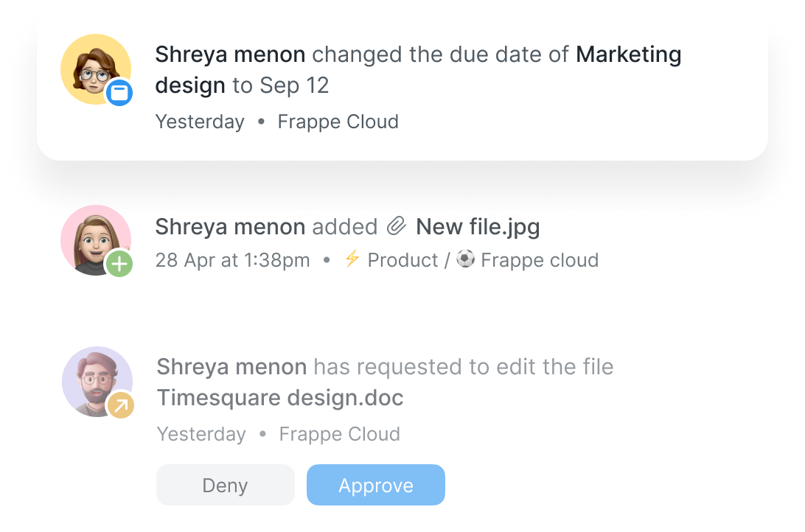This screenshot has width=805, height=532.
Task: Click the 28 Apr at 1:38pm timestamp
Action: (x=232, y=260)
